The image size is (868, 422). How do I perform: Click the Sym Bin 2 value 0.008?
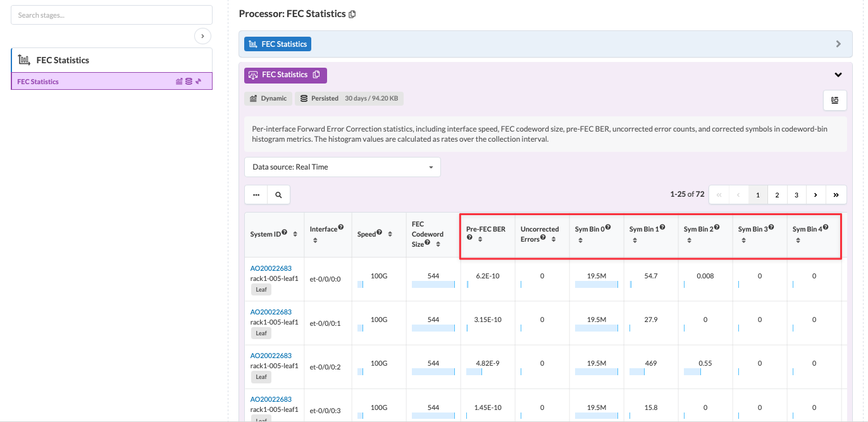pyautogui.click(x=705, y=276)
